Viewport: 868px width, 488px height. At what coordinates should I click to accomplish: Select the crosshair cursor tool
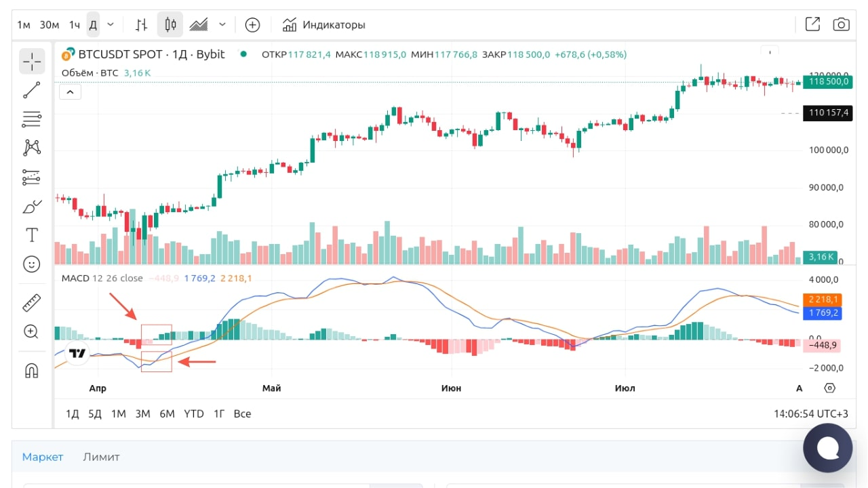[x=32, y=61]
